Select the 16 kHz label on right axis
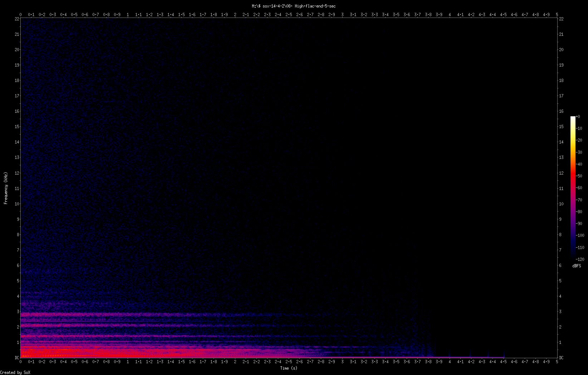 point(561,111)
